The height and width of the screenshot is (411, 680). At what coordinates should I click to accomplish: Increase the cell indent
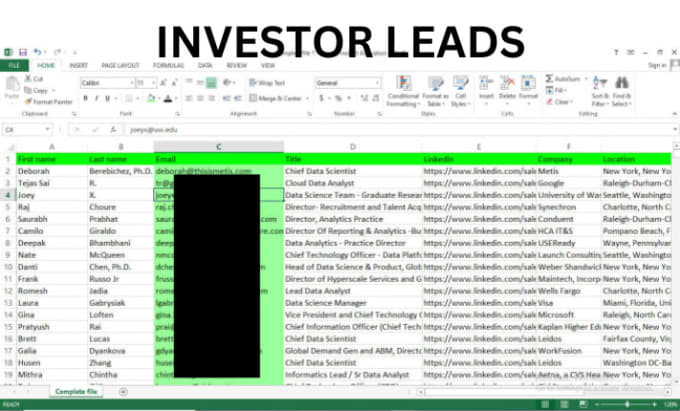(238, 98)
